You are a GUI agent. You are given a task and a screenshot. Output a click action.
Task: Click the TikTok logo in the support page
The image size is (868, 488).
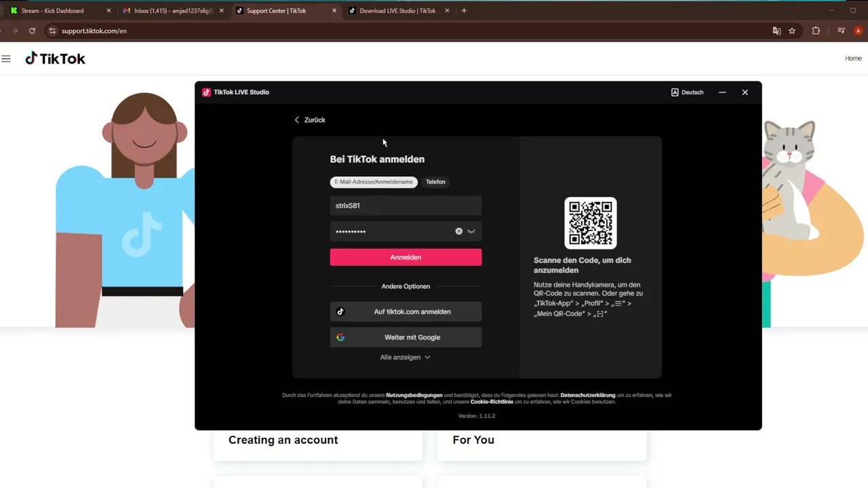55,59
